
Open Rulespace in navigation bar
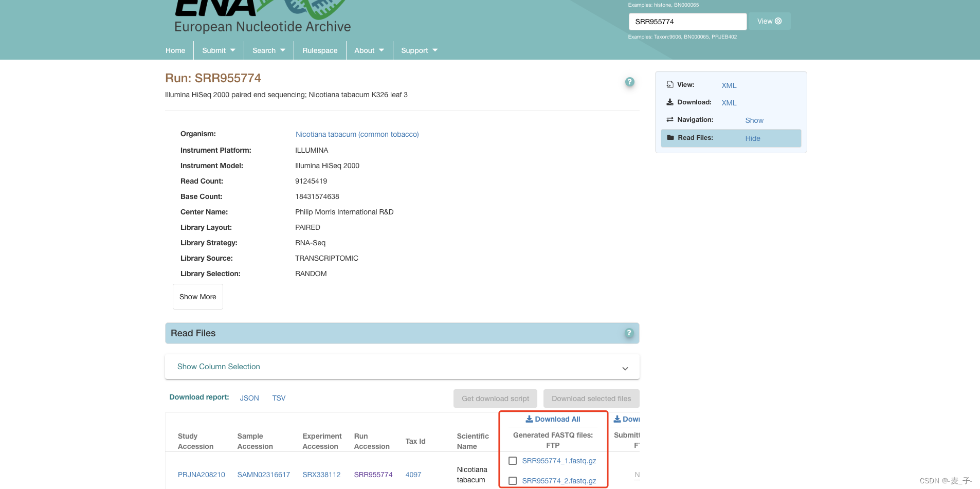click(320, 50)
